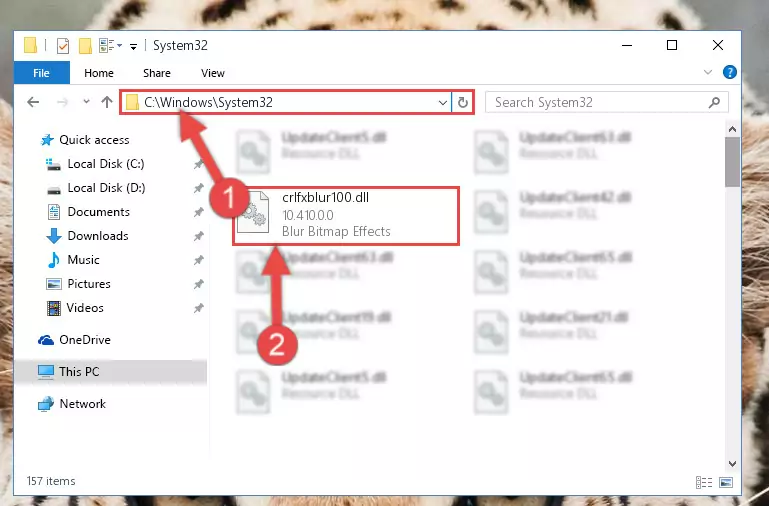Minimize the System32 window
This screenshot has height=506, width=769.
pos(627,46)
